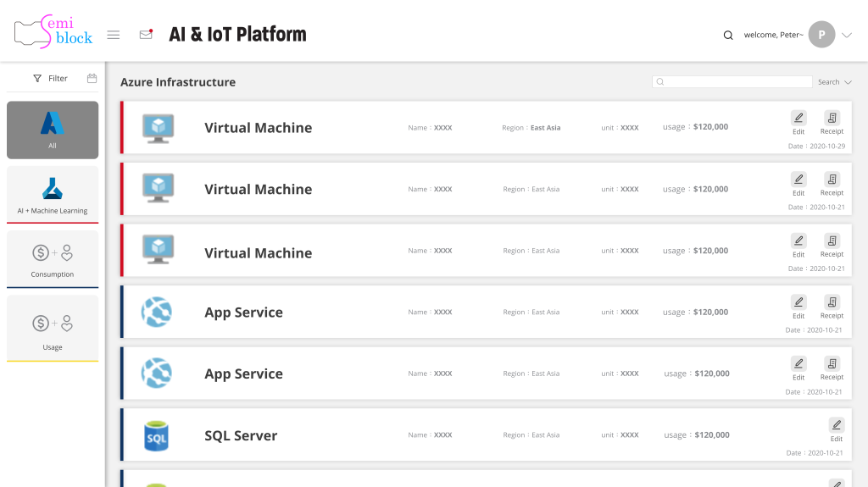Expand the Search dropdown

[835, 82]
